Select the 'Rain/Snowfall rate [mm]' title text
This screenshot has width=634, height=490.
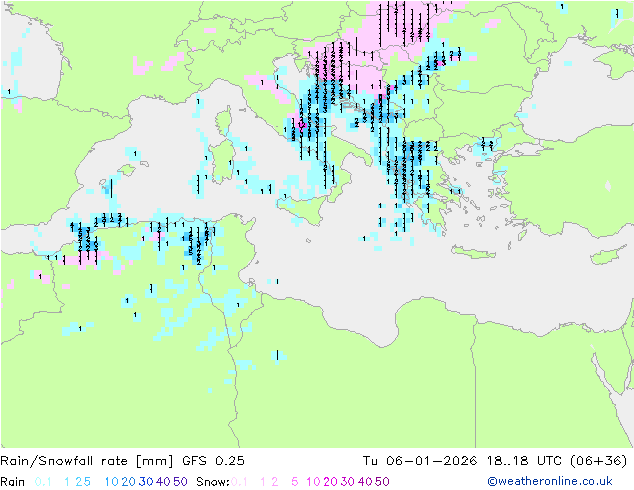[87, 461]
